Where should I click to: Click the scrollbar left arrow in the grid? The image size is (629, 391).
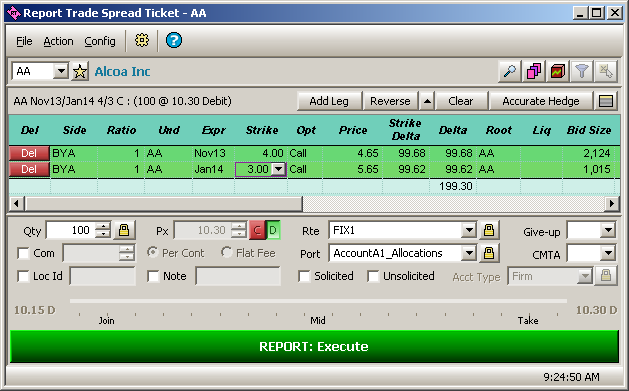(16, 204)
